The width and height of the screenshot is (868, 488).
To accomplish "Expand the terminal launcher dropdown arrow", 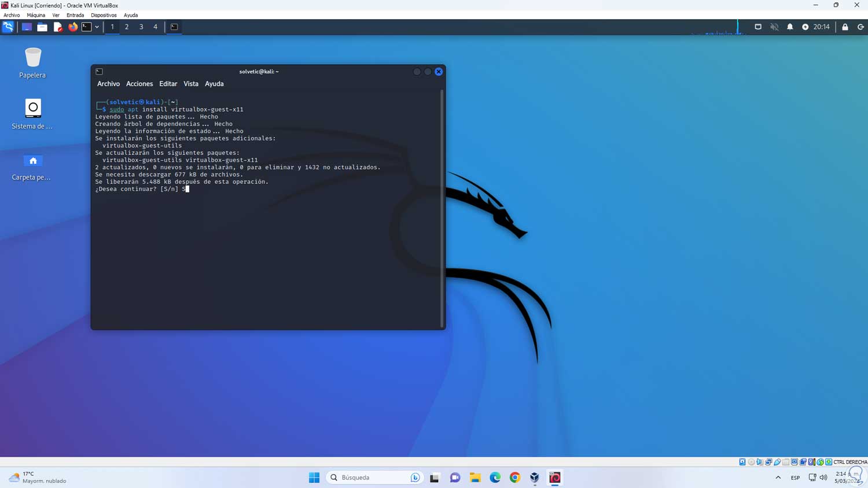I will (x=97, y=27).
